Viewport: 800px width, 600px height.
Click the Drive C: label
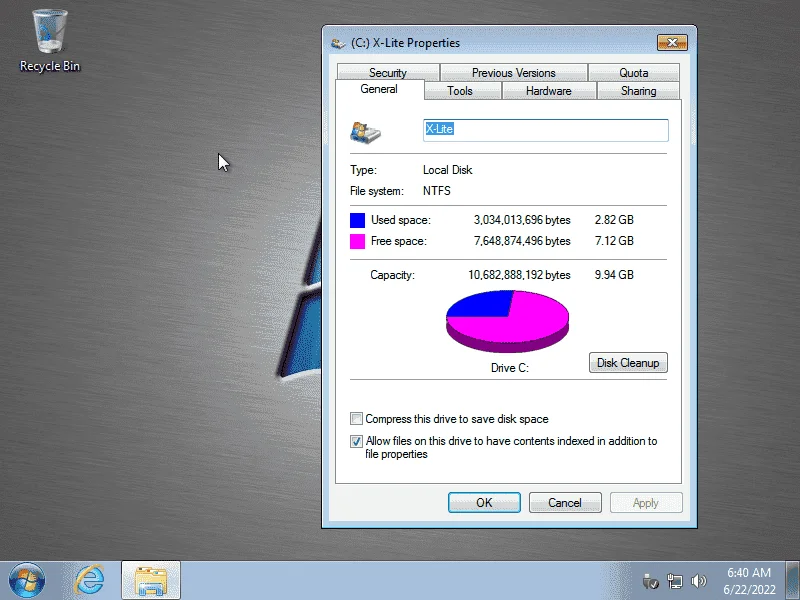(x=510, y=368)
